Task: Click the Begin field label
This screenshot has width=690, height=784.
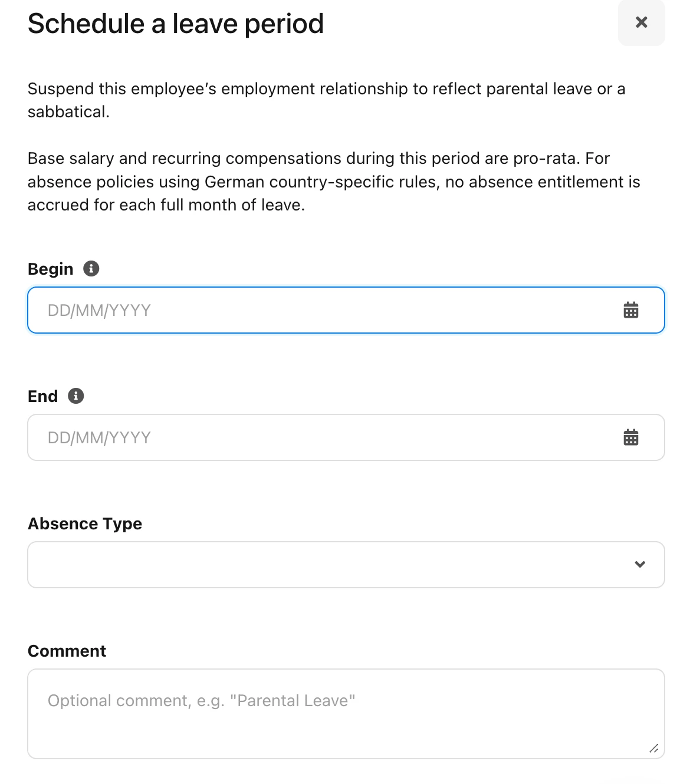Action: [x=51, y=269]
